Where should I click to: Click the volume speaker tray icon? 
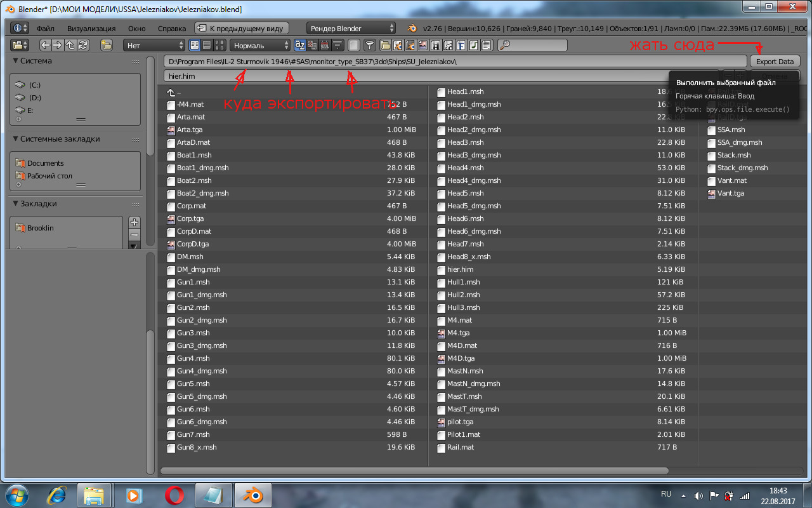point(699,496)
